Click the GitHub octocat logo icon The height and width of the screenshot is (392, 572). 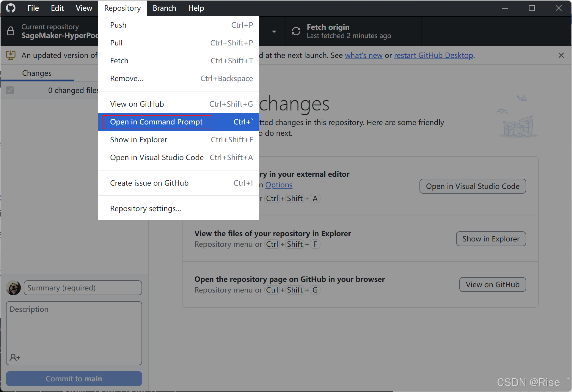coord(10,8)
